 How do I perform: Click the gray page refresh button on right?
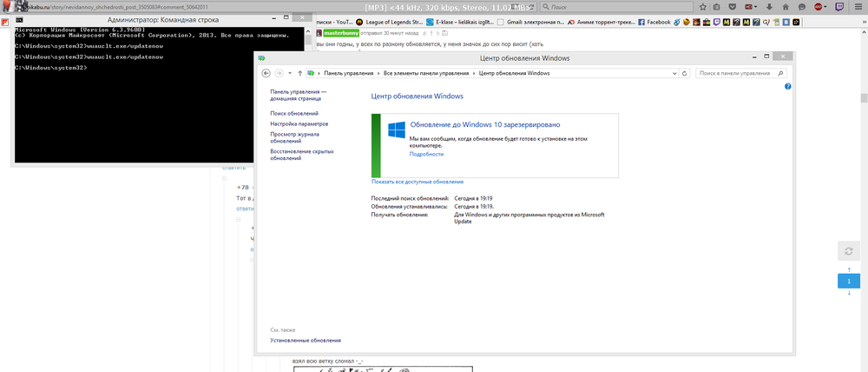pos(848,250)
